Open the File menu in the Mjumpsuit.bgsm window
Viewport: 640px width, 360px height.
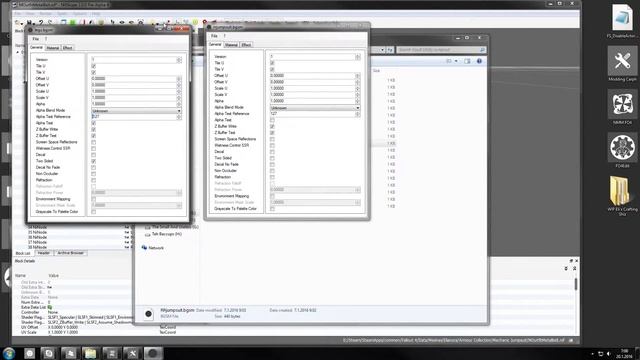[x=214, y=36]
